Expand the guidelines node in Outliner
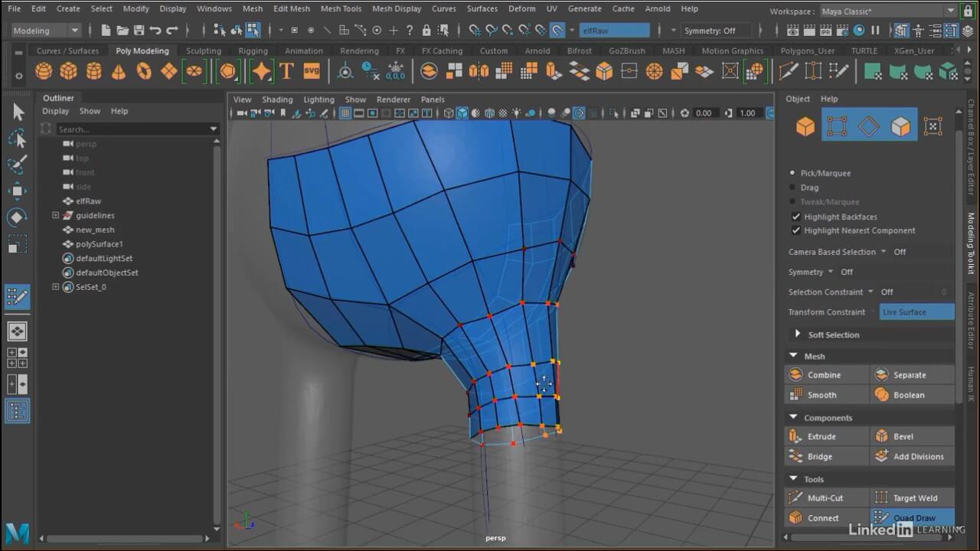Screen dimensions: 980x551 coord(55,215)
